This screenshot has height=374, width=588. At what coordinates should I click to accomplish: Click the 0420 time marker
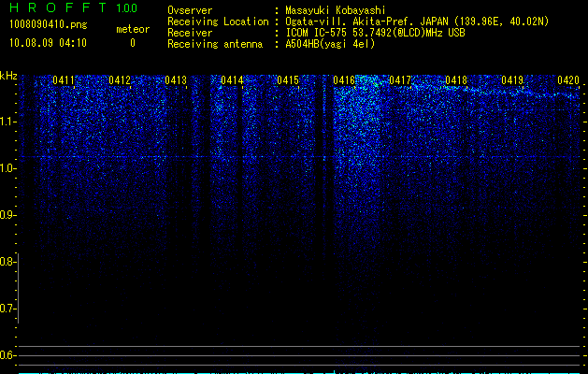coord(568,79)
